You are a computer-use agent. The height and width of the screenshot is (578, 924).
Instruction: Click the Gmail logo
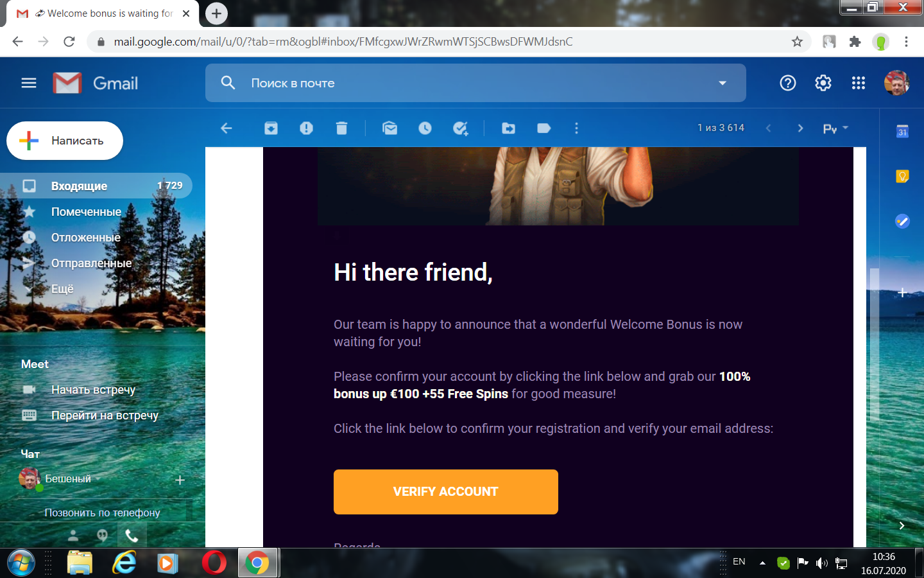(96, 83)
